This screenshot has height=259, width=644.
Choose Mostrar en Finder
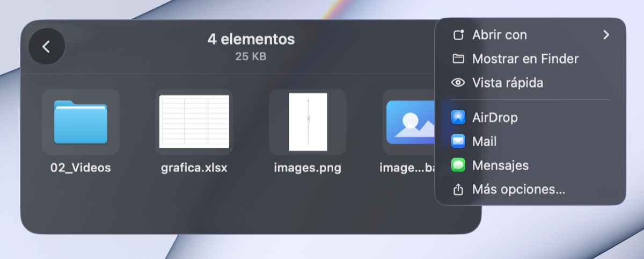point(530,59)
